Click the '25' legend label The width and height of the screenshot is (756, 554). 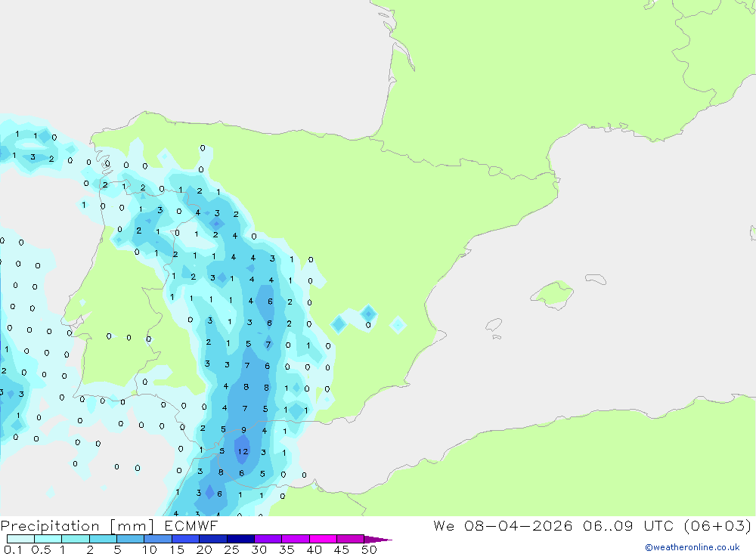click(232, 549)
